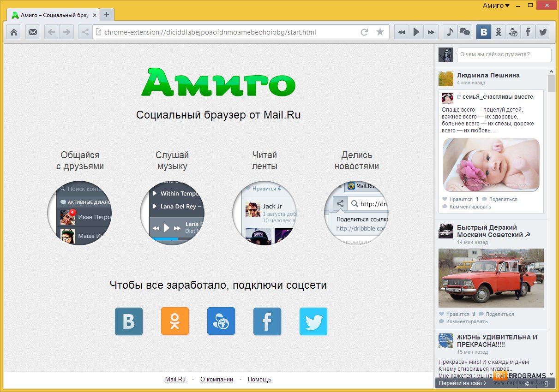Go to the home page icon
The image size is (559, 392).
pos(14,32)
